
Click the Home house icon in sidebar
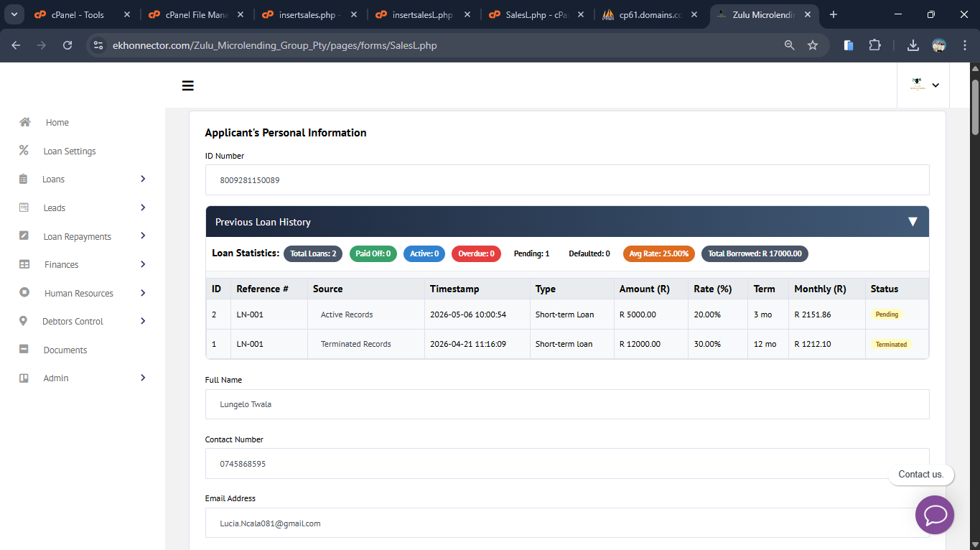(x=25, y=122)
